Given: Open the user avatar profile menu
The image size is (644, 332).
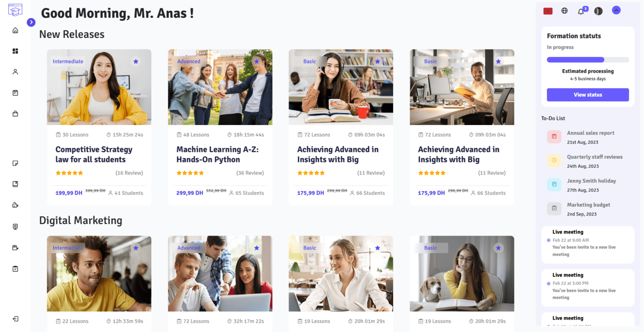Looking at the screenshot, I should point(599,11).
